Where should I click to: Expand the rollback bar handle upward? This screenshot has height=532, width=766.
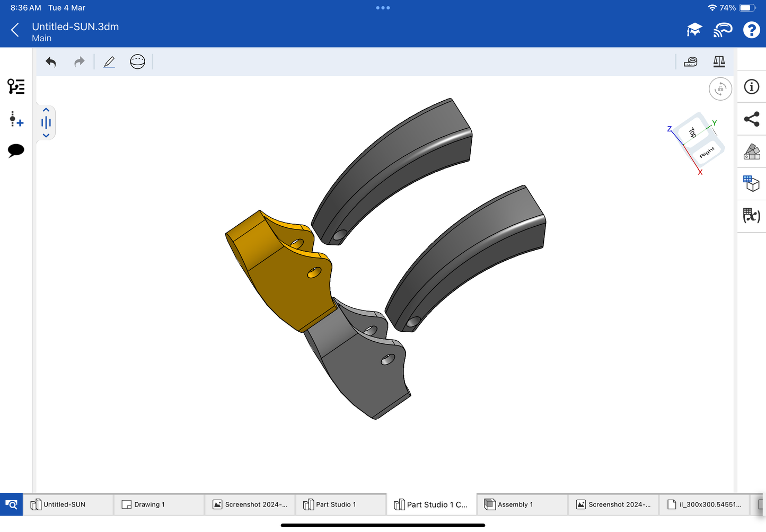[x=46, y=110]
